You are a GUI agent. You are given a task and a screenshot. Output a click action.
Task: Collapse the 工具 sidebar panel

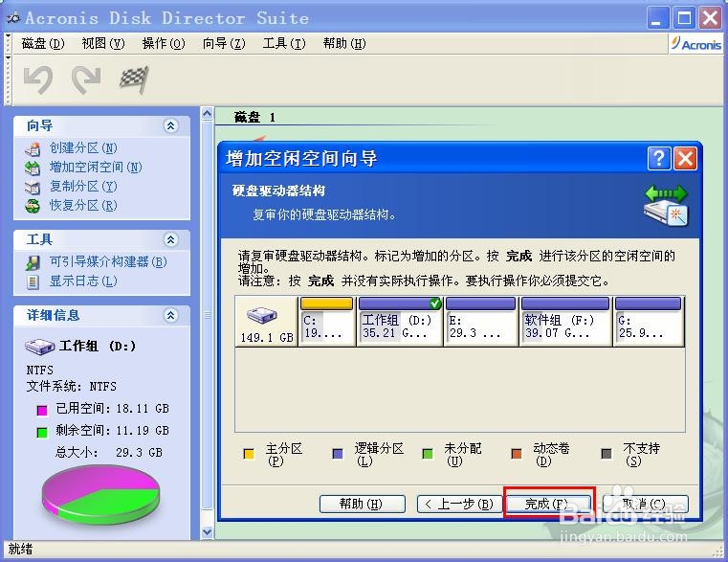click(x=171, y=239)
